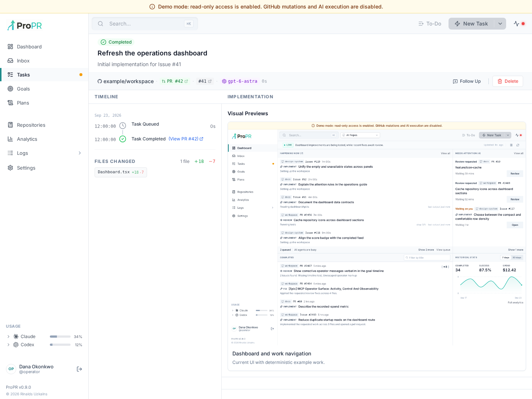The width and height of the screenshot is (532, 399).
Task: Go to the Inbox
Action: [x=44, y=61]
